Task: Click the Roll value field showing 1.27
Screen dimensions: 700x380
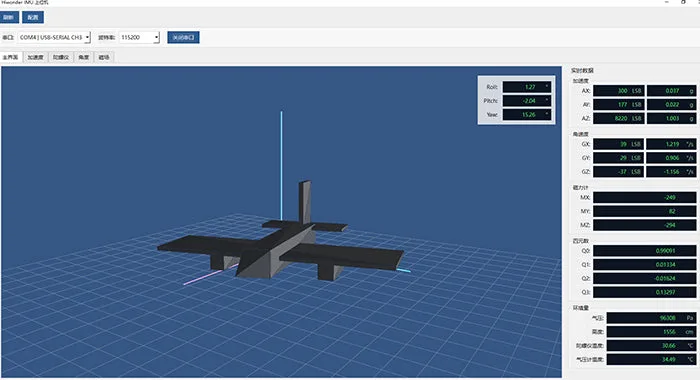Action: click(x=527, y=87)
